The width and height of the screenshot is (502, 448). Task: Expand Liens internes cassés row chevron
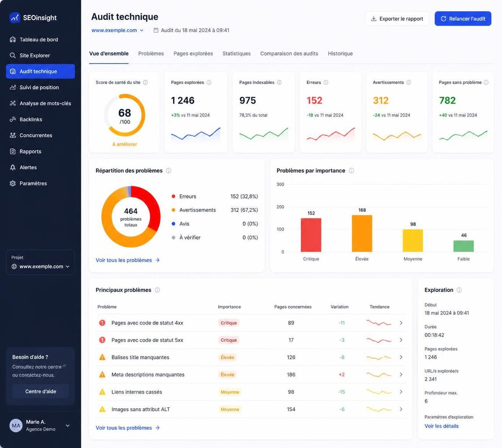[x=401, y=392]
